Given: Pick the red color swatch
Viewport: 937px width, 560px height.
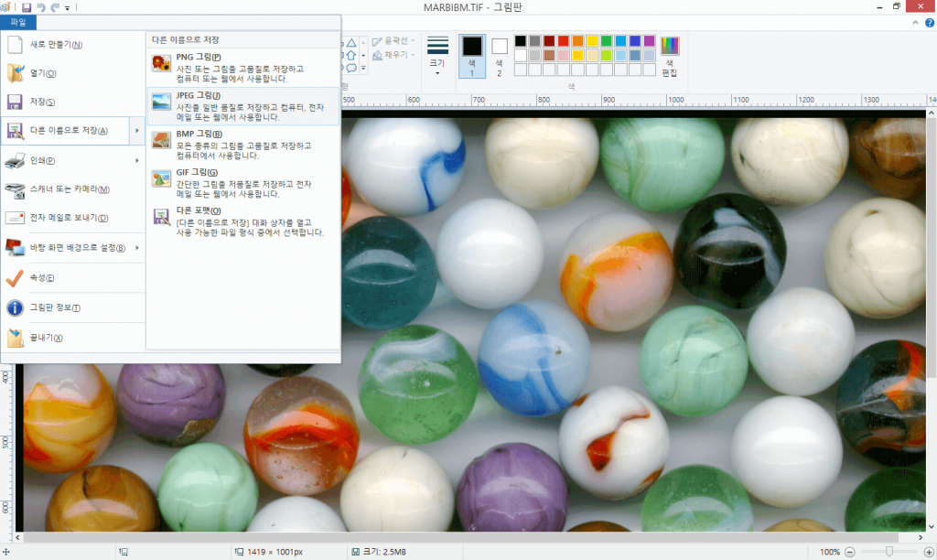Looking at the screenshot, I should point(564,40).
